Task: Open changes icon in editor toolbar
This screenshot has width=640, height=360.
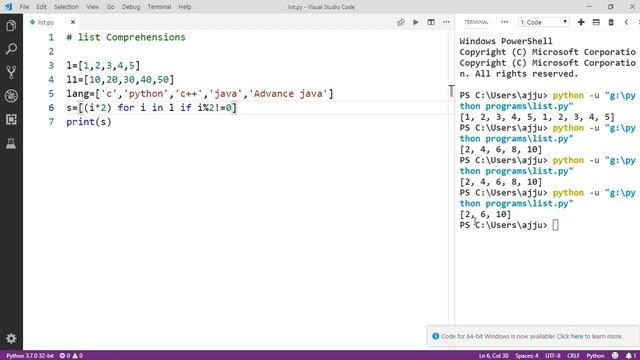Action: (x=400, y=22)
